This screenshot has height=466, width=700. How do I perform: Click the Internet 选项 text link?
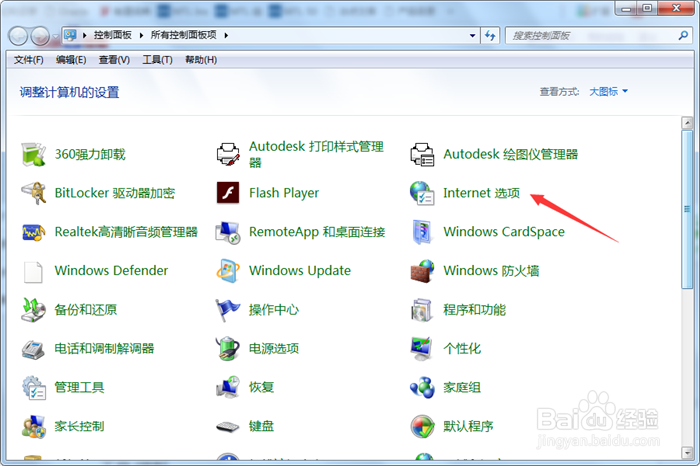tap(481, 193)
